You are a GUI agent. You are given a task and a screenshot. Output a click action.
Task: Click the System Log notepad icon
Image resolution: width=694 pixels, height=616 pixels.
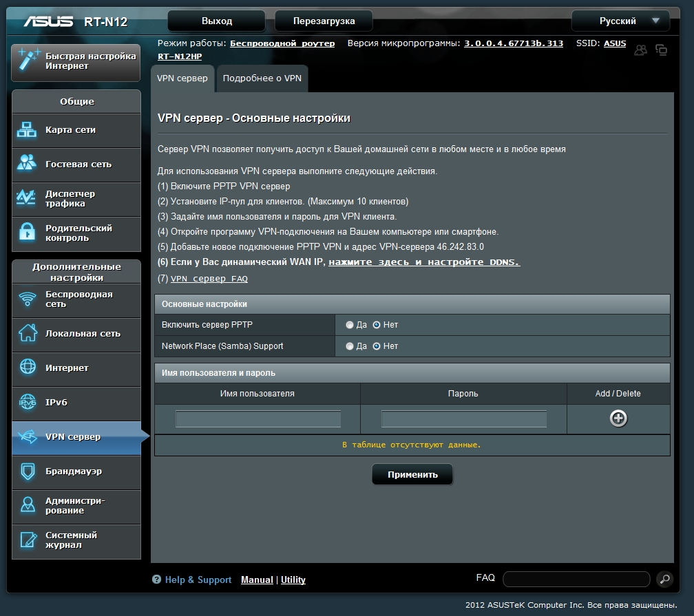pos(29,540)
